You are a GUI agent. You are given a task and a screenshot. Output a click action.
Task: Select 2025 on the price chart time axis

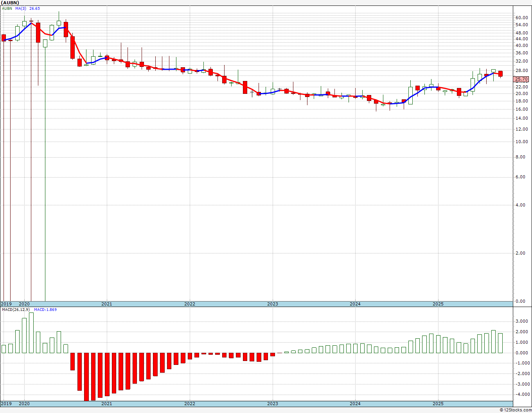[x=438, y=304]
